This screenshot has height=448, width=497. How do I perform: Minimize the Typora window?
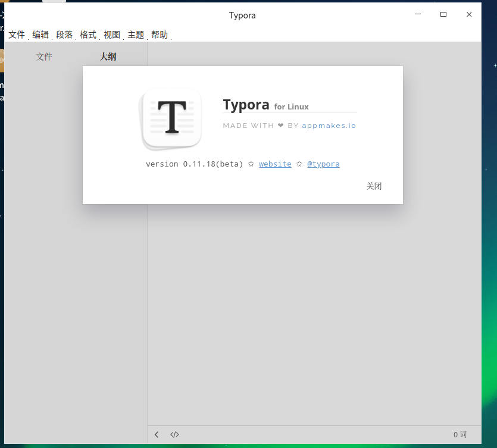(x=417, y=15)
